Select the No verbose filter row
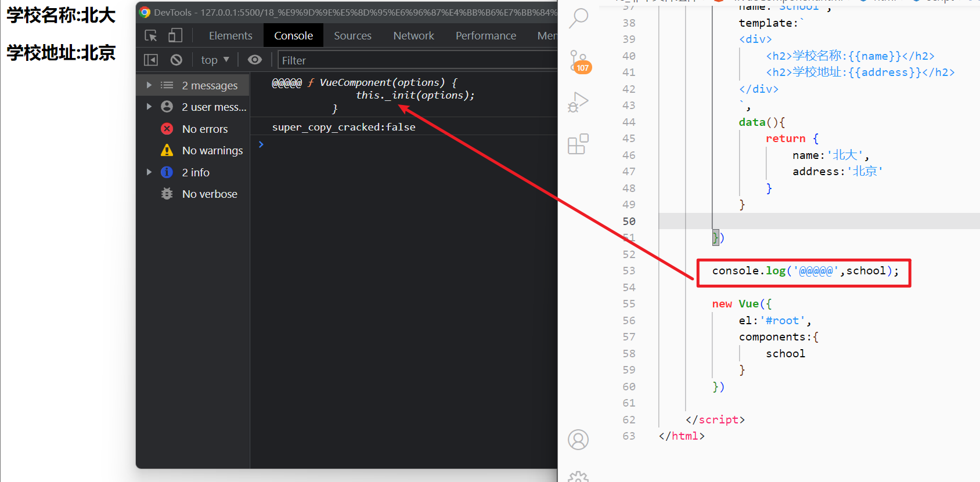 click(x=193, y=194)
